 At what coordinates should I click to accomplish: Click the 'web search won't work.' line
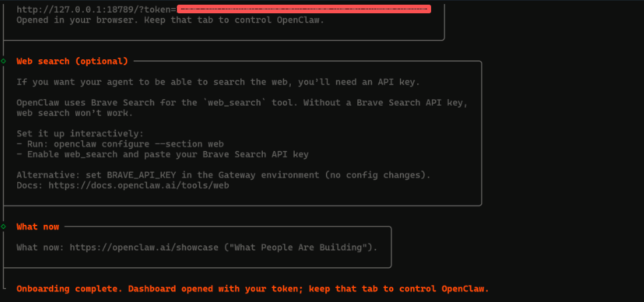point(75,113)
